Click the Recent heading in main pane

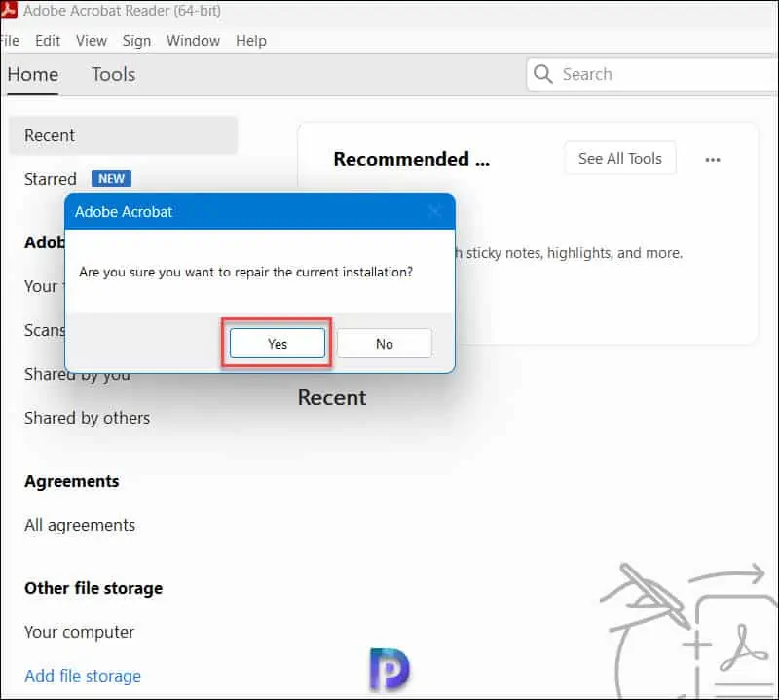point(332,397)
